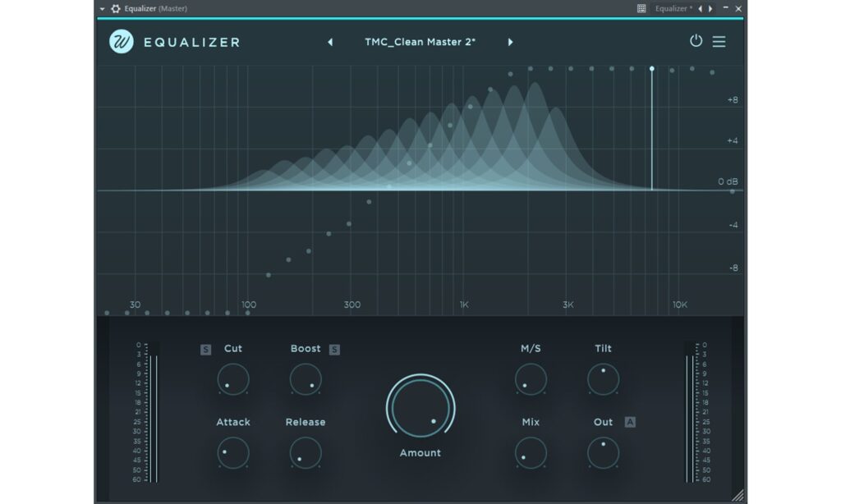Click the input level meter on the left
The width and height of the screenshot is (841, 504).
(x=153, y=413)
